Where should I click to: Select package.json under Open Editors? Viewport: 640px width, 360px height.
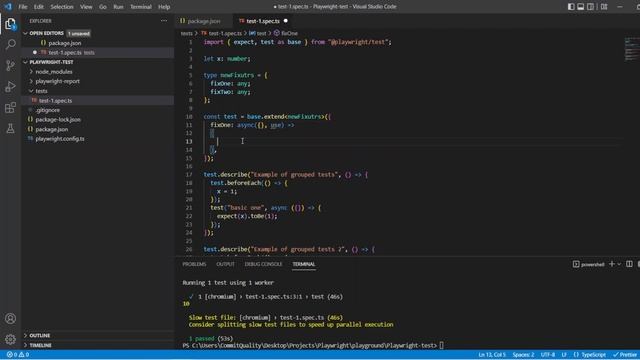click(64, 43)
